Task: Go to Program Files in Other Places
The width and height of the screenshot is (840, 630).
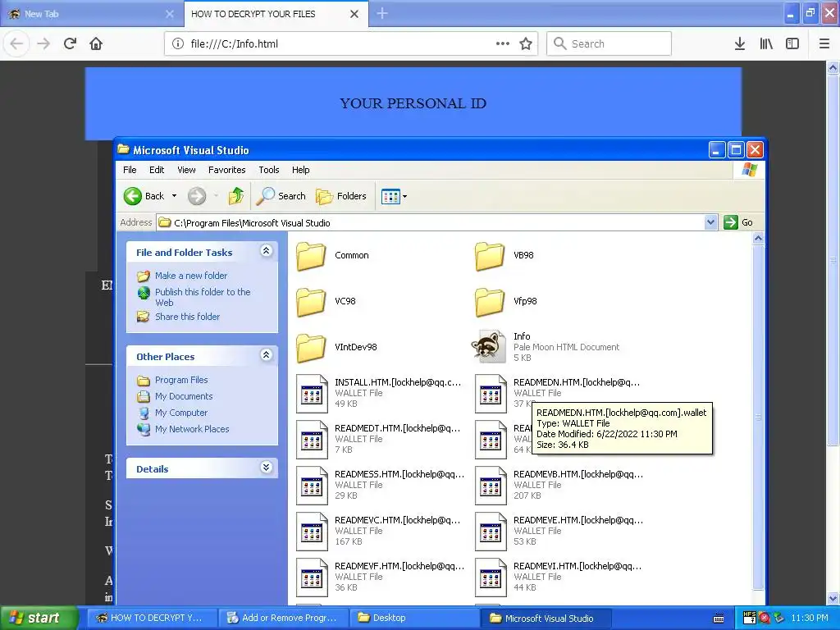Action: pos(181,380)
